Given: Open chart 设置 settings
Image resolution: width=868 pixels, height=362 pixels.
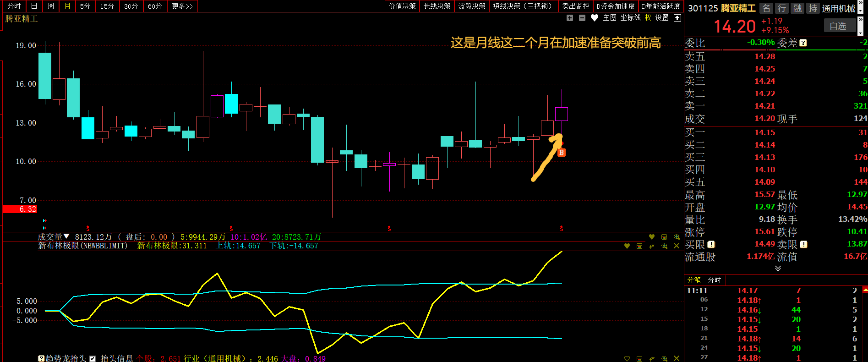Looking at the screenshot, I should [x=662, y=18].
